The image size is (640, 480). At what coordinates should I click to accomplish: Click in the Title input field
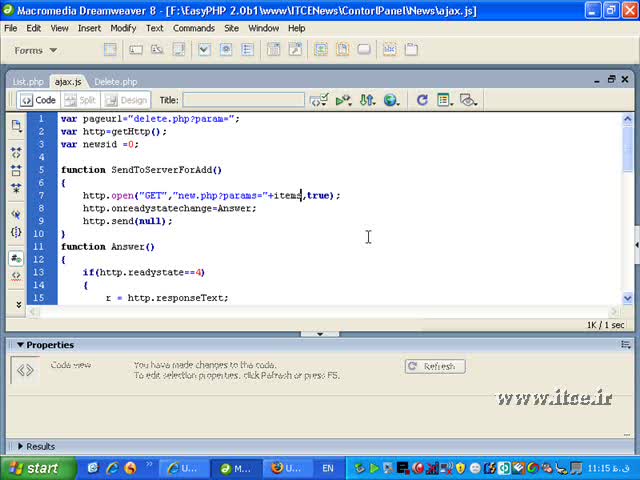[243, 100]
